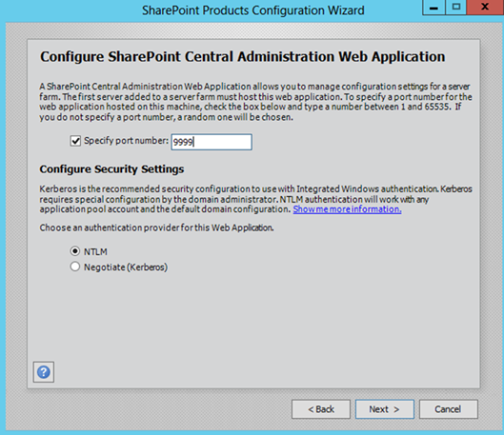The width and height of the screenshot is (504, 435).
Task: Open help via the blue question mark icon
Action: [44, 372]
